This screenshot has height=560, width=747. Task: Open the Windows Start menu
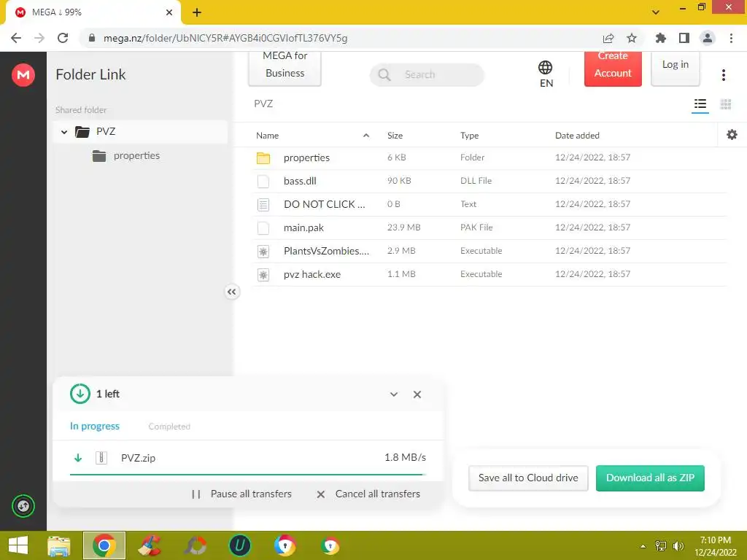tap(18, 545)
